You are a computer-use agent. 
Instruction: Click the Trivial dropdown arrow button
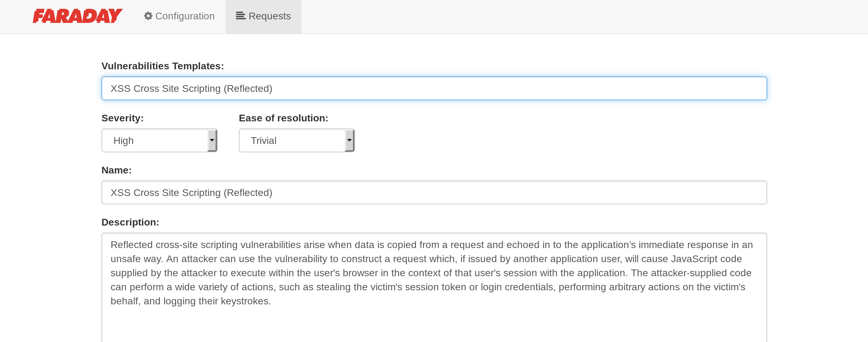(349, 140)
